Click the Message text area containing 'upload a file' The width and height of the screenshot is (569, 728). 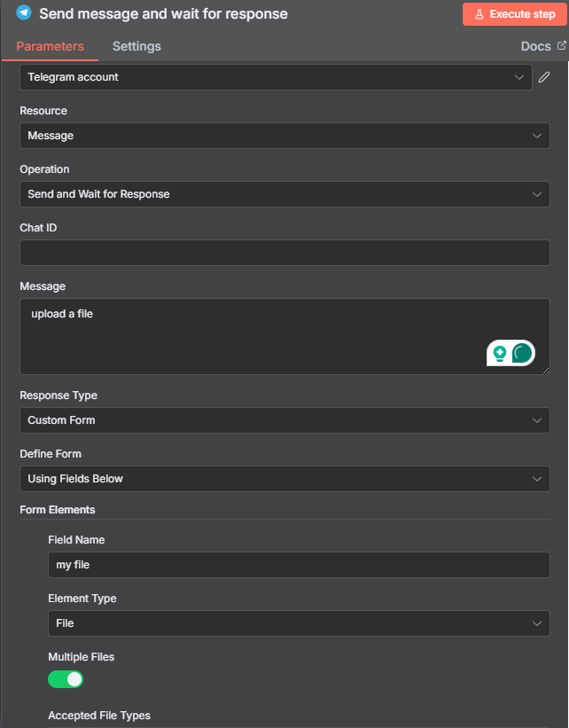(x=248, y=333)
